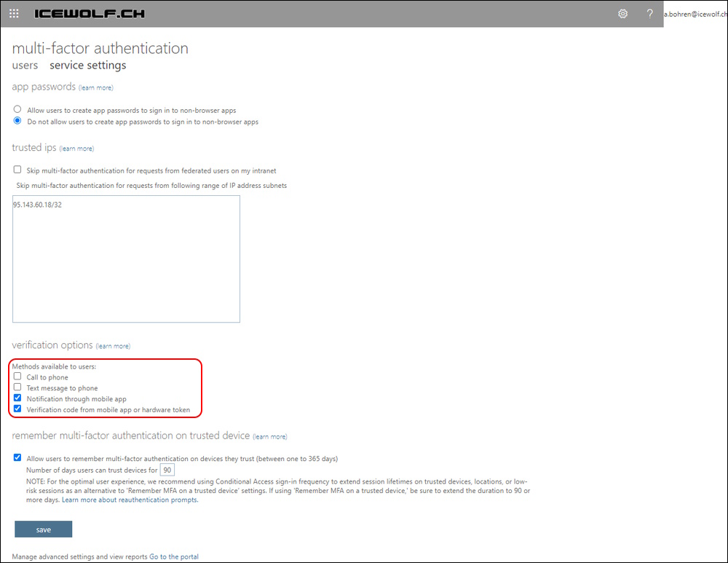Click into the trusted IP address subnets box
The image size is (728, 563).
(x=126, y=259)
